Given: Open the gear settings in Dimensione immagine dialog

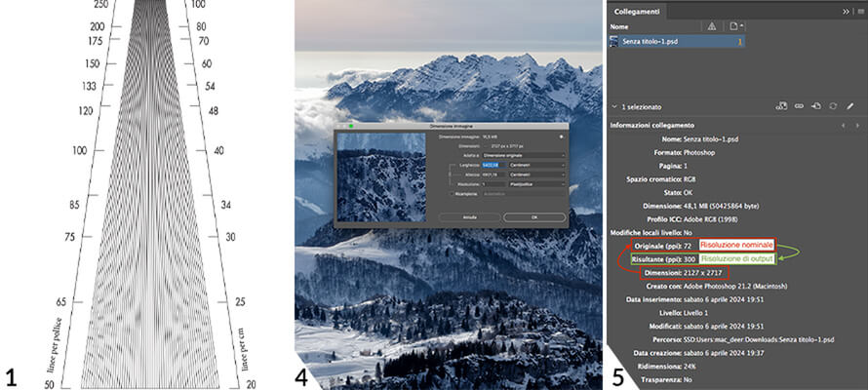Looking at the screenshot, I should click(561, 136).
